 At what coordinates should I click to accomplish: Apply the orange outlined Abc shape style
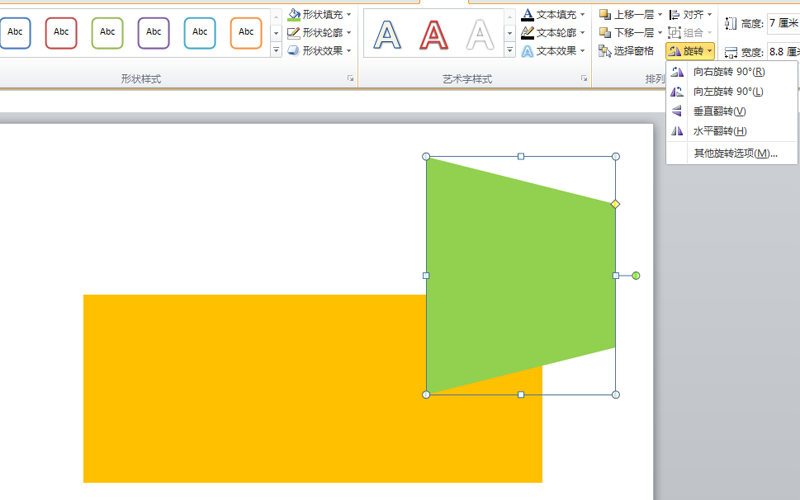pos(246,33)
